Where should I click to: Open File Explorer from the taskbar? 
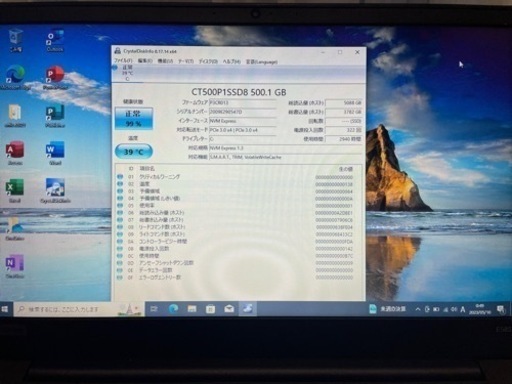point(192,309)
